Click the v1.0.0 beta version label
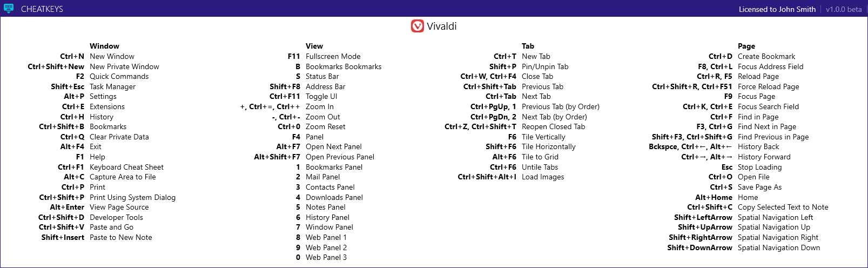868x268 pixels. coord(844,9)
